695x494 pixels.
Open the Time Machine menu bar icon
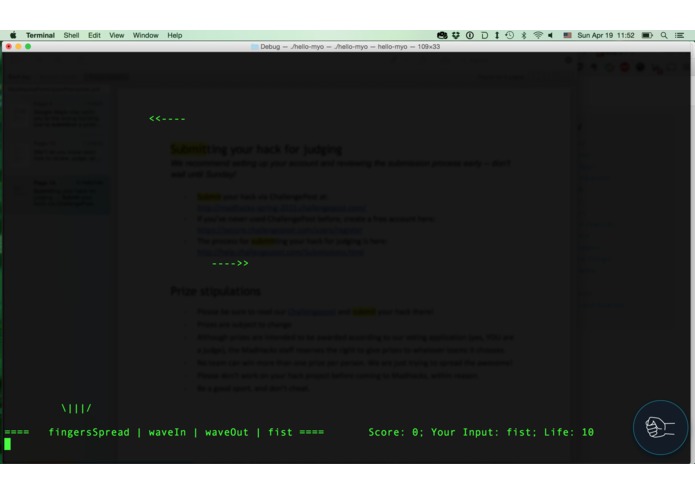pyautogui.click(x=510, y=35)
